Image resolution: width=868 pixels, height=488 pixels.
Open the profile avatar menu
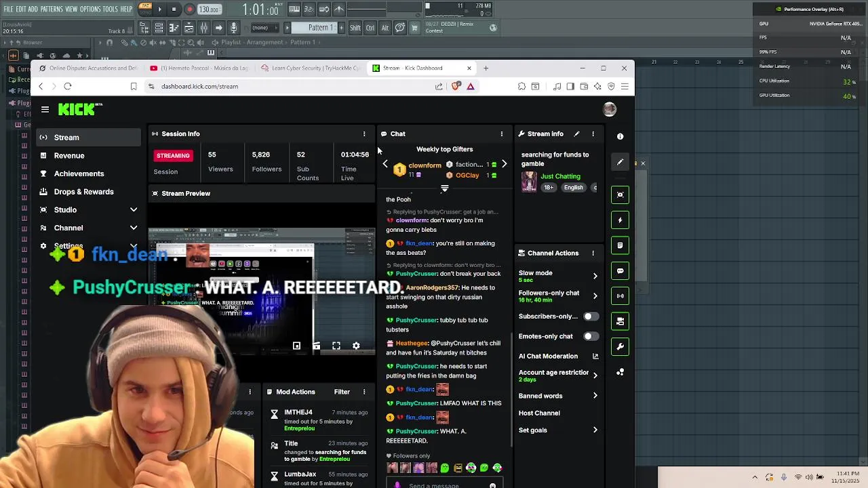(610, 109)
